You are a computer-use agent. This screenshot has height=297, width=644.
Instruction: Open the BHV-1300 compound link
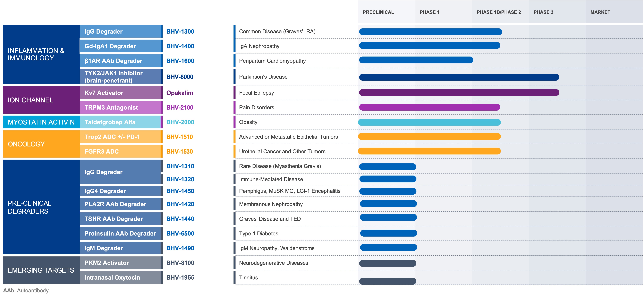coord(180,32)
